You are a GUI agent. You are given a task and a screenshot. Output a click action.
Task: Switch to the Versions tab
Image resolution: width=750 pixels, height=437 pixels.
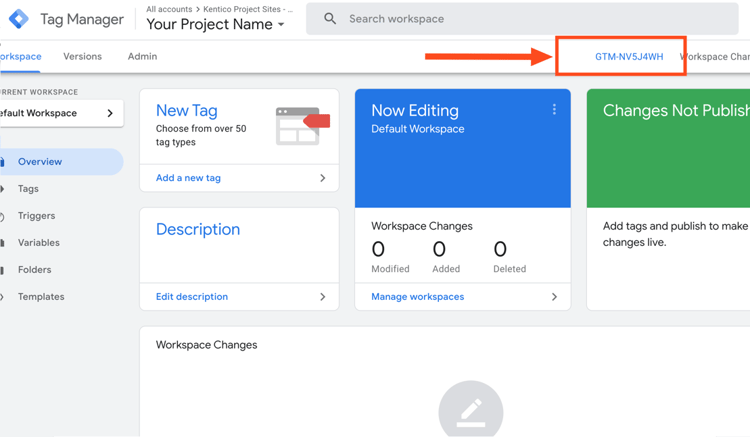point(82,56)
